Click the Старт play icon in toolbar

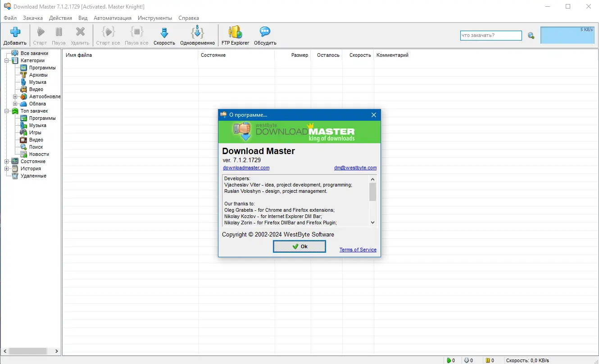pyautogui.click(x=40, y=32)
